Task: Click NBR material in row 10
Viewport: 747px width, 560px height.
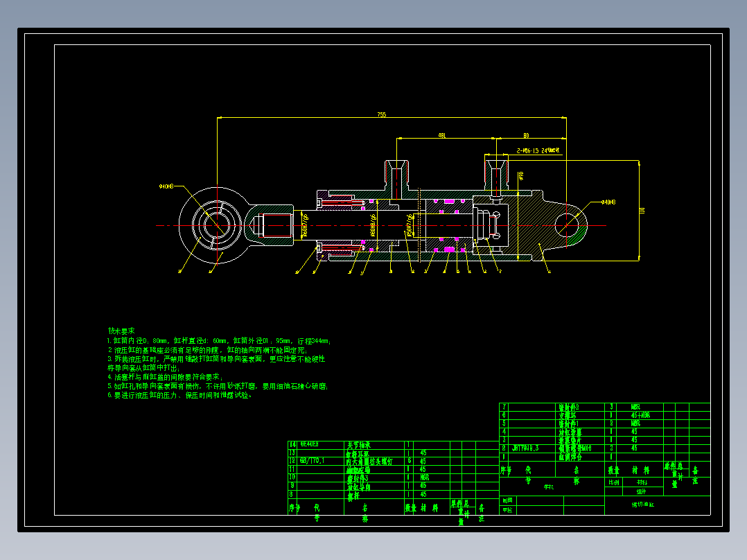Action: tap(425, 477)
